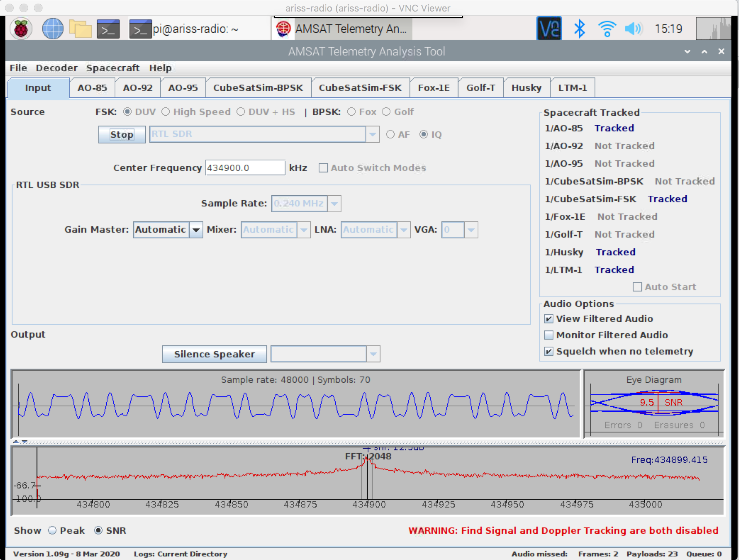Click the Eye Diagram SNR display

(x=654, y=404)
